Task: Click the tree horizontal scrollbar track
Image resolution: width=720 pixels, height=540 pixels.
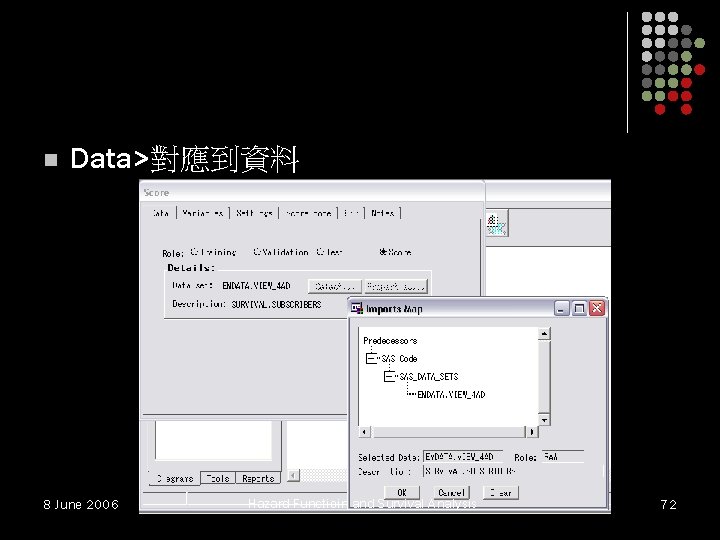Action: [448, 432]
